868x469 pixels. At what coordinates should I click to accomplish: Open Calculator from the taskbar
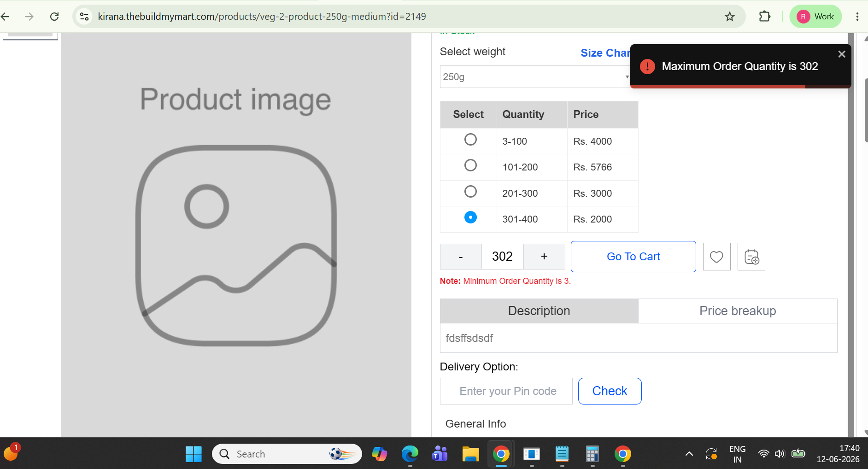tap(592, 454)
